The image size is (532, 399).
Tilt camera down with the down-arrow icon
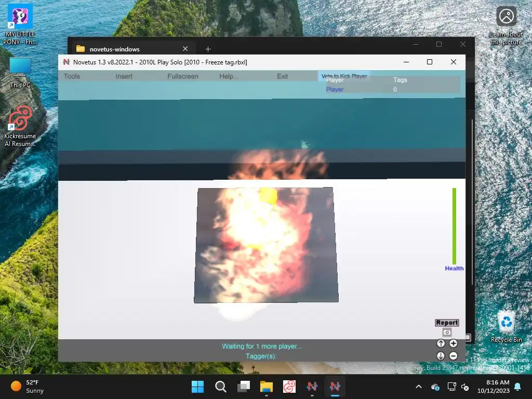[x=441, y=355]
